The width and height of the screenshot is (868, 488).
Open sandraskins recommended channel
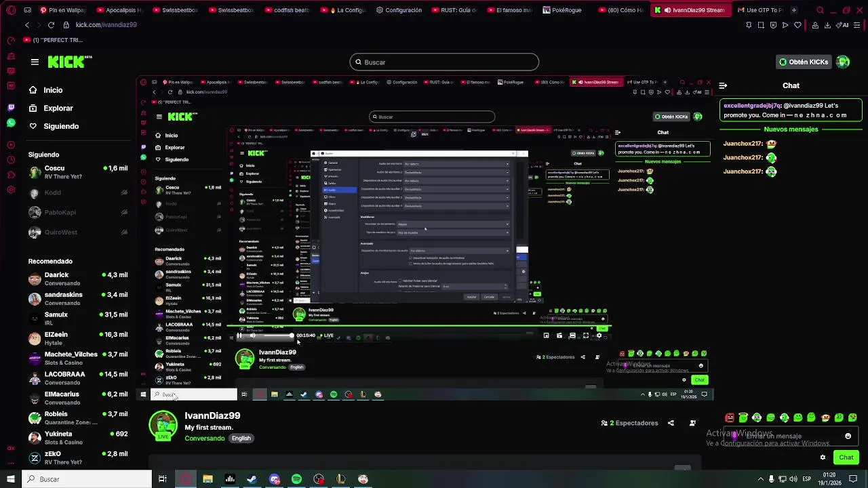(78, 298)
